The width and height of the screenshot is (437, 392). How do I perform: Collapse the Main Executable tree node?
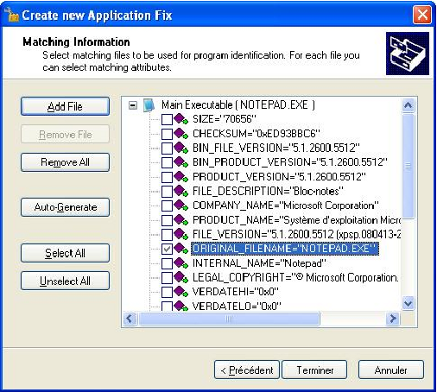click(x=133, y=105)
